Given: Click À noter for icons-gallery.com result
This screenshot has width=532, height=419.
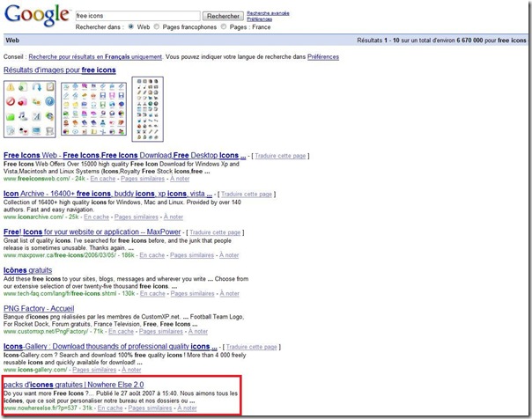Looking at the screenshot, I should click(x=131, y=370).
